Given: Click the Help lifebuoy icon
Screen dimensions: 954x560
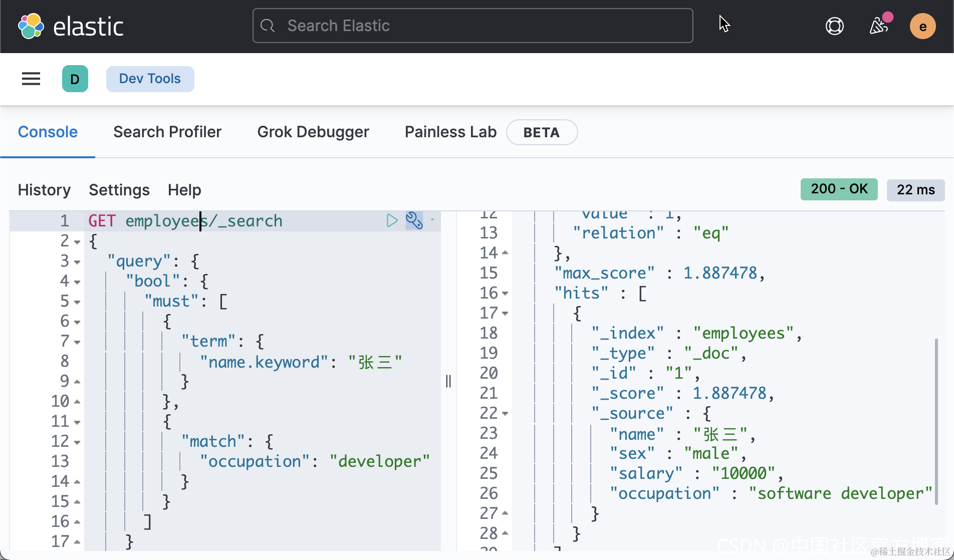Looking at the screenshot, I should coord(834,26).
